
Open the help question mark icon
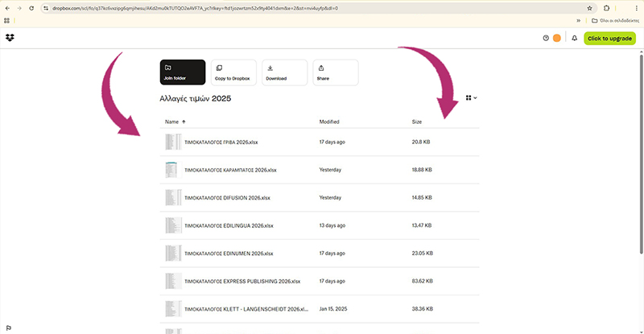546,38
